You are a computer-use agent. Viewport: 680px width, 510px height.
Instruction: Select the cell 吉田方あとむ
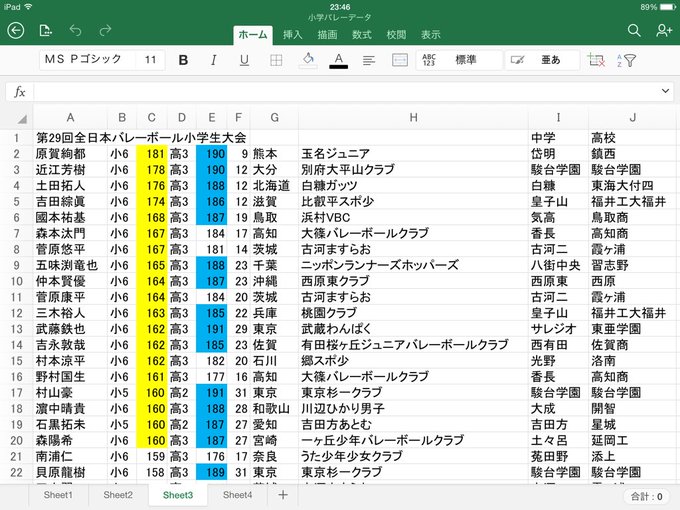pos(413,425)
